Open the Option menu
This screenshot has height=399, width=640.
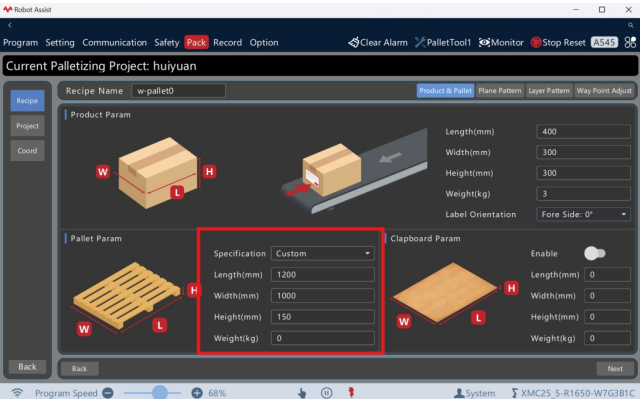264,42
